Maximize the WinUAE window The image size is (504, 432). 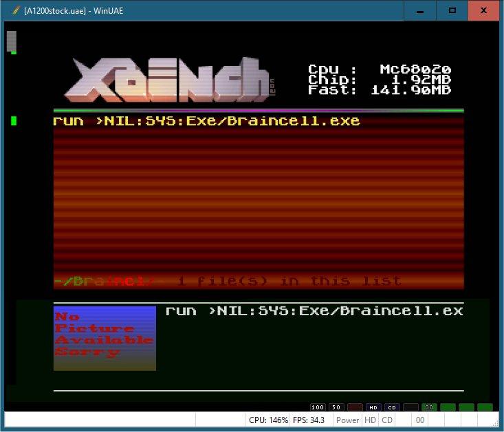(x=452, y=10)
